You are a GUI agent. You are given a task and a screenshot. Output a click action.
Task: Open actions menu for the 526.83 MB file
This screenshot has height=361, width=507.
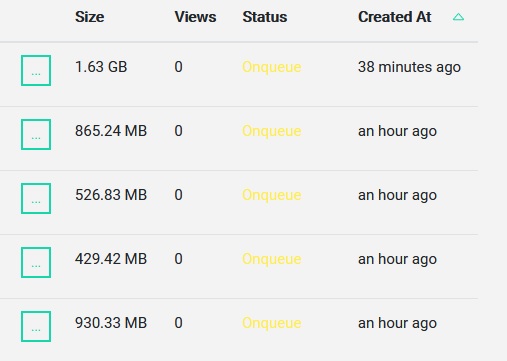tap(36, 198)
